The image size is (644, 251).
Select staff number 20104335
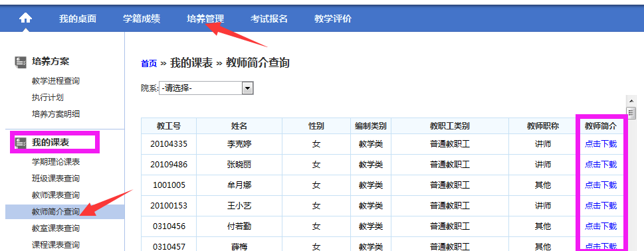[x=169, y=144]
